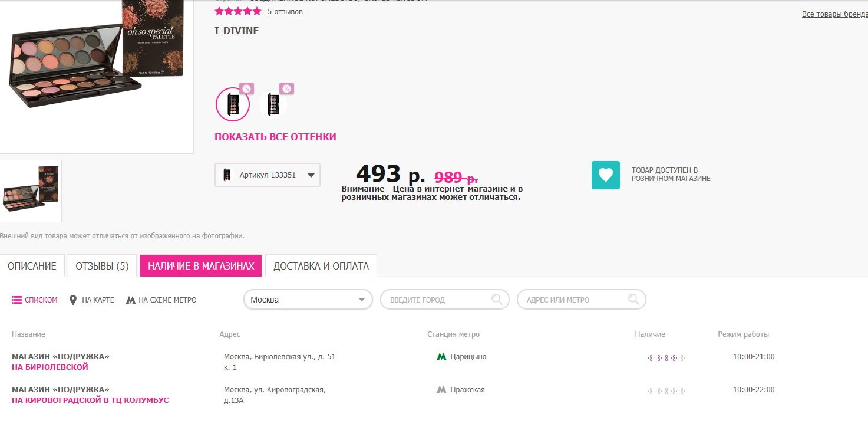Click the magnifier in address or metro field

[633, 299]
